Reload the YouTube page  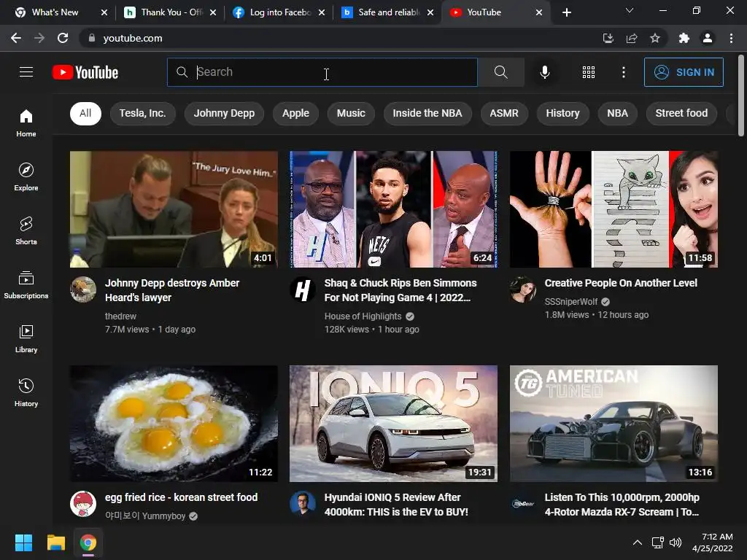pyautogui.click(x=63, y=38)
